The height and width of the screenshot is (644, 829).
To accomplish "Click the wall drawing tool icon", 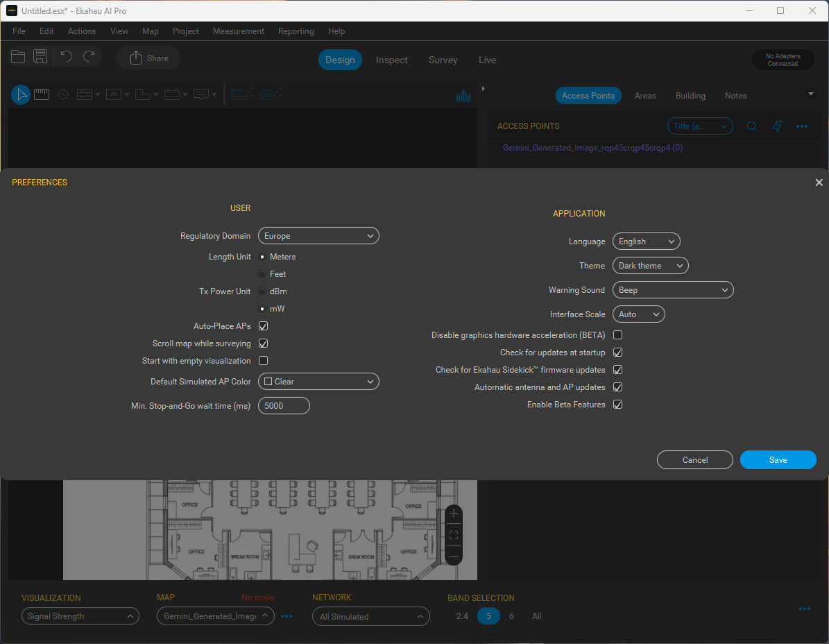I will coord(85,94).
